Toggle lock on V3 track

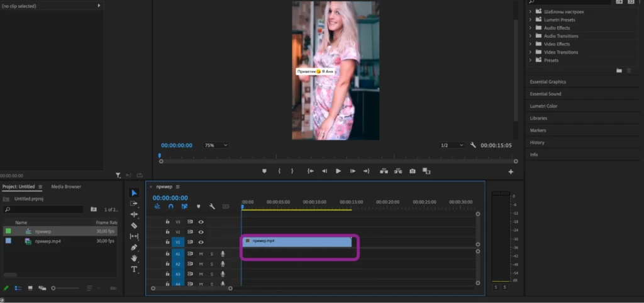click(167, 222)
